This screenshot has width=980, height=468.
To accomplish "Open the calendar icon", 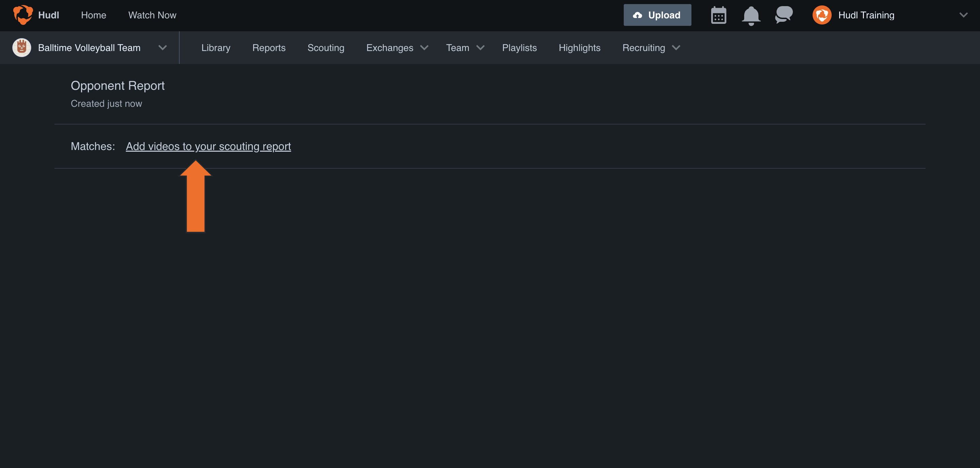I will 718,15.
